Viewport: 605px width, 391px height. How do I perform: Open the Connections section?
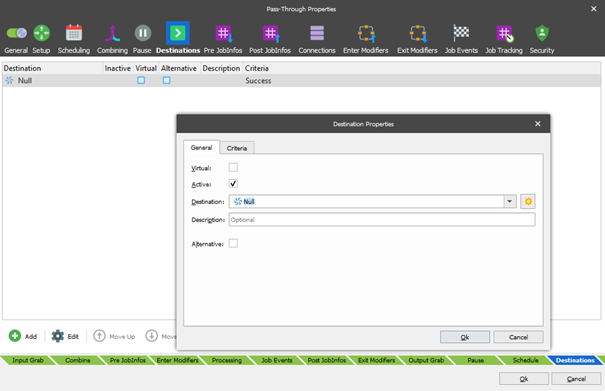click(x=317, y=39)
